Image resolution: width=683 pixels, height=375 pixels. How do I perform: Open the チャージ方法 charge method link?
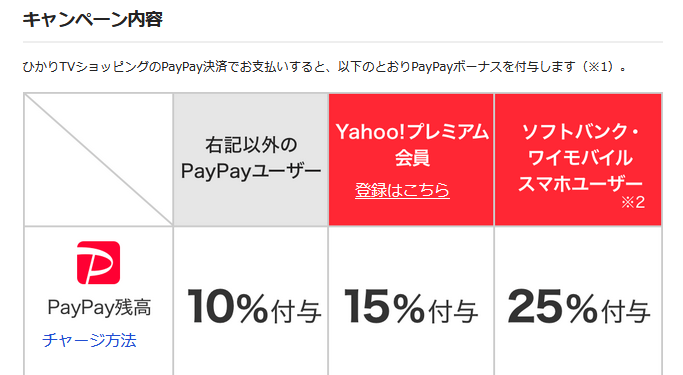[x=89, y=340]
